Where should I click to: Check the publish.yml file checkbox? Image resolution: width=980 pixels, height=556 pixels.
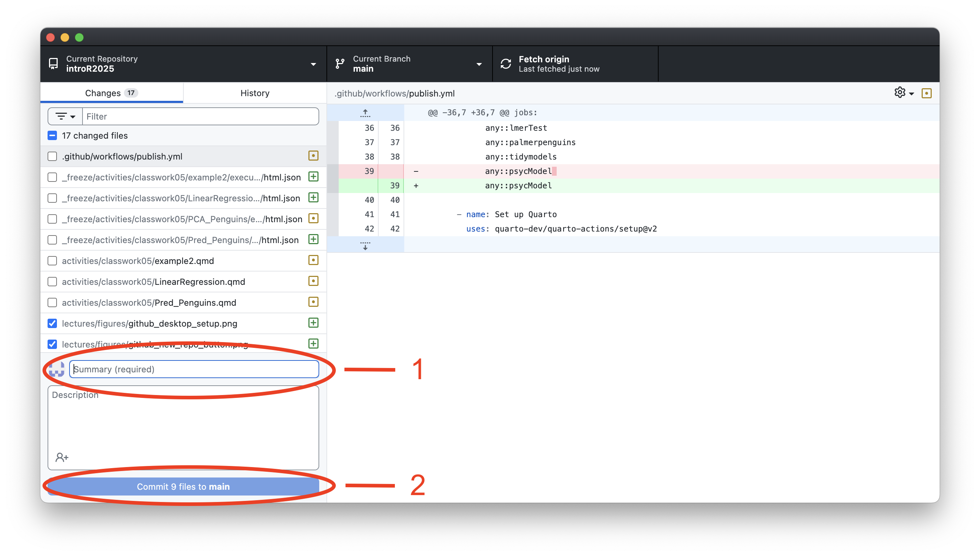pos(52,157)
